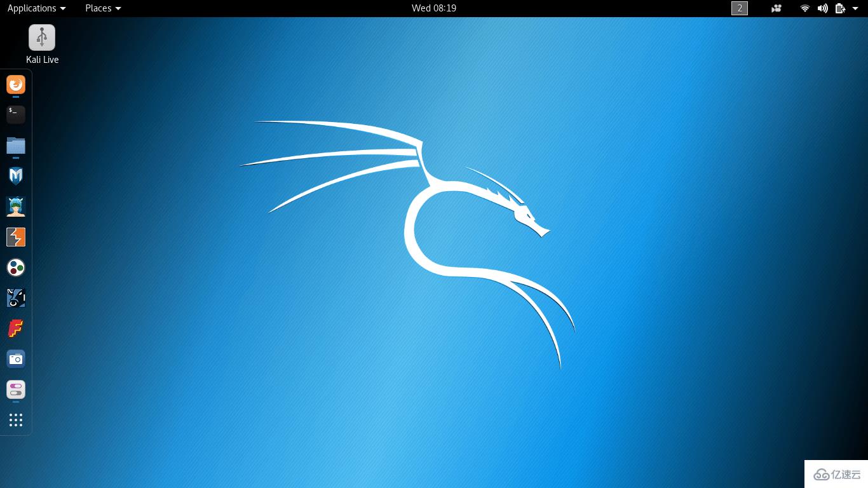Open Burp Suite from the dock
Viewport: 868px width, 488px height.
(x=16, y=237)
